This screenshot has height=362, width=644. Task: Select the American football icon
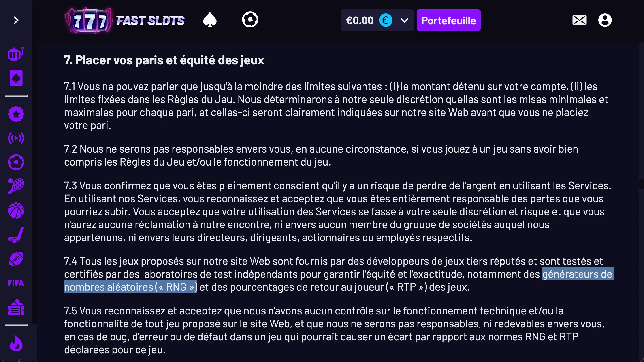point(16,259)
